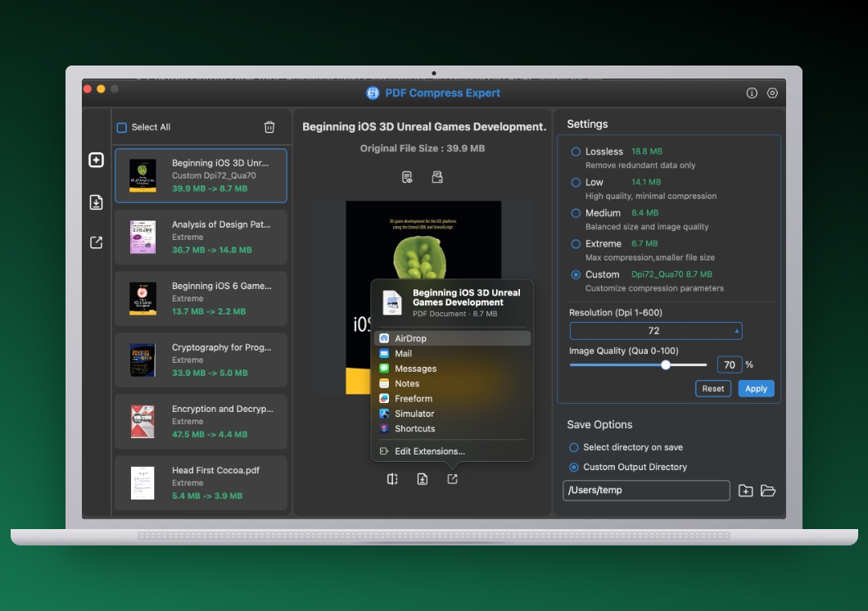The height and width of the screenshot is (611, 868).
Task: Click the "6.7 MB" Extreme size value
Action: tap(644, 243)
